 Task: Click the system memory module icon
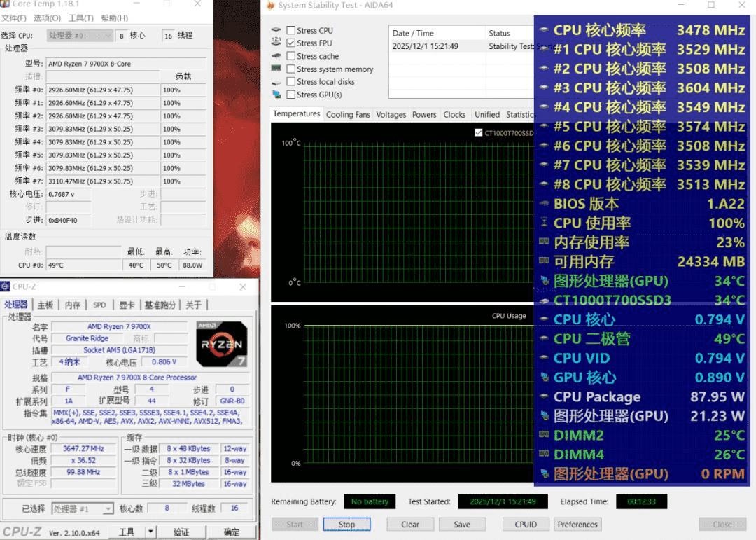tap(276, 69)
